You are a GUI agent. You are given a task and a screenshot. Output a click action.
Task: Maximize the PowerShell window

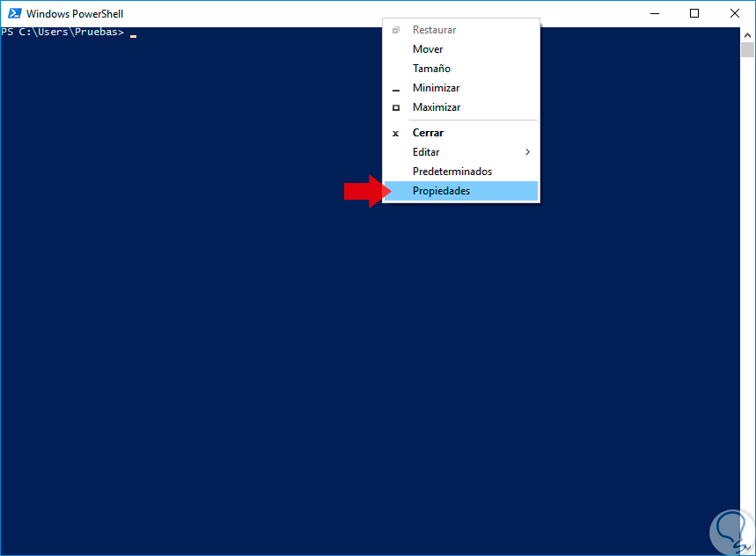pos(694,13)
